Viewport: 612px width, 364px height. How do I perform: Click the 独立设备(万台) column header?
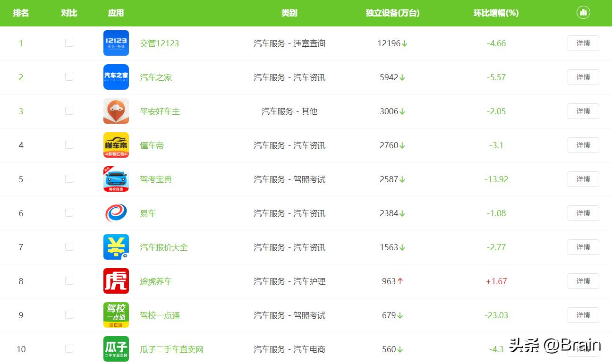point(392,13)
